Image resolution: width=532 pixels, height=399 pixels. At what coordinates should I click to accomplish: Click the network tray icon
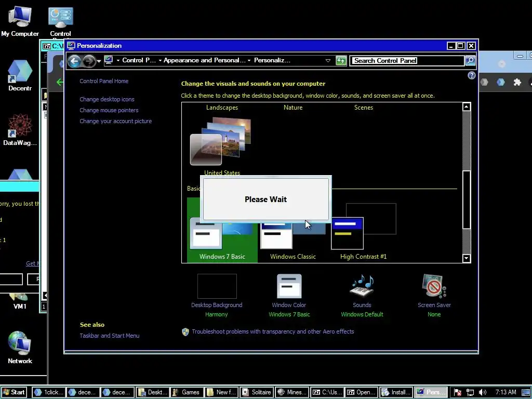[470, 392]
